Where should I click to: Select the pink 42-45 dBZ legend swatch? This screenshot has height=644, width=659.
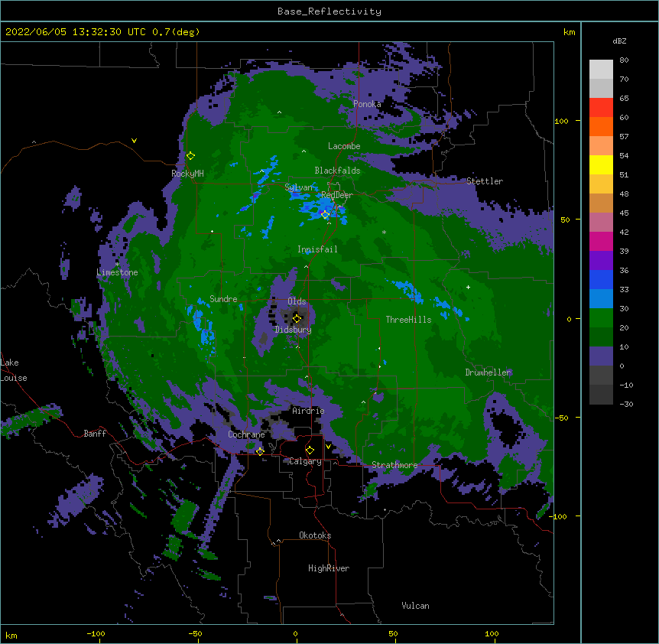[601, 223]
